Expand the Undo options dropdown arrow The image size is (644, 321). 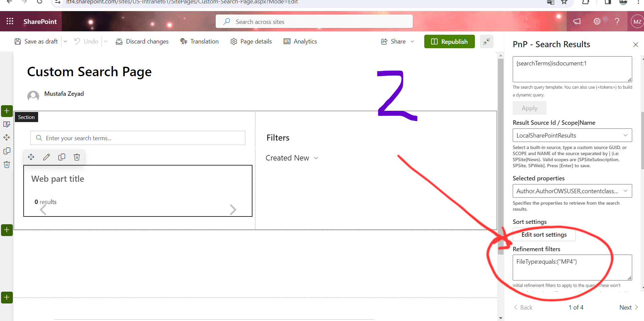(106, 41)
